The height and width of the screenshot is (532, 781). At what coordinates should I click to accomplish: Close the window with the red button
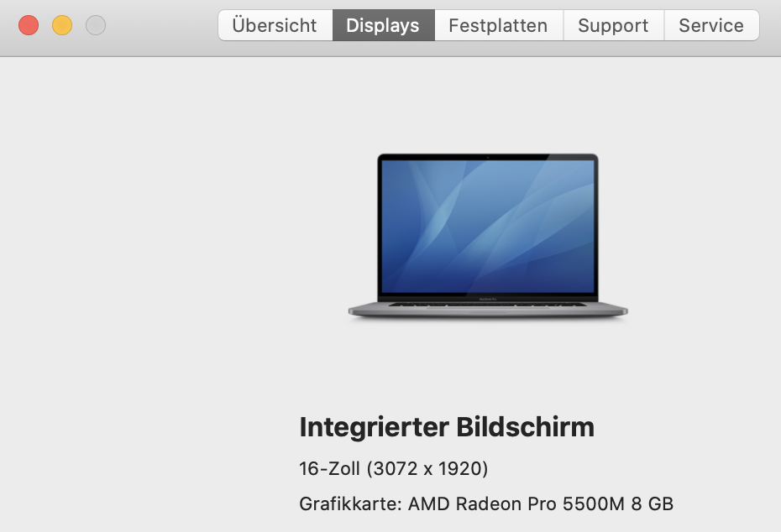pos(29,25)
